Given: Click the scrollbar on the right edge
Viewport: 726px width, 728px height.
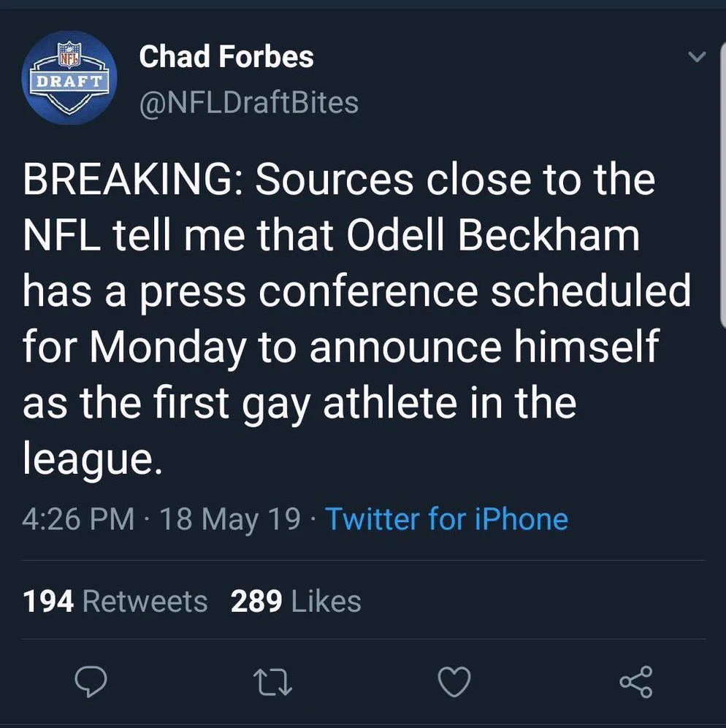Looking at the screenshot, I should tap(723, 185).
